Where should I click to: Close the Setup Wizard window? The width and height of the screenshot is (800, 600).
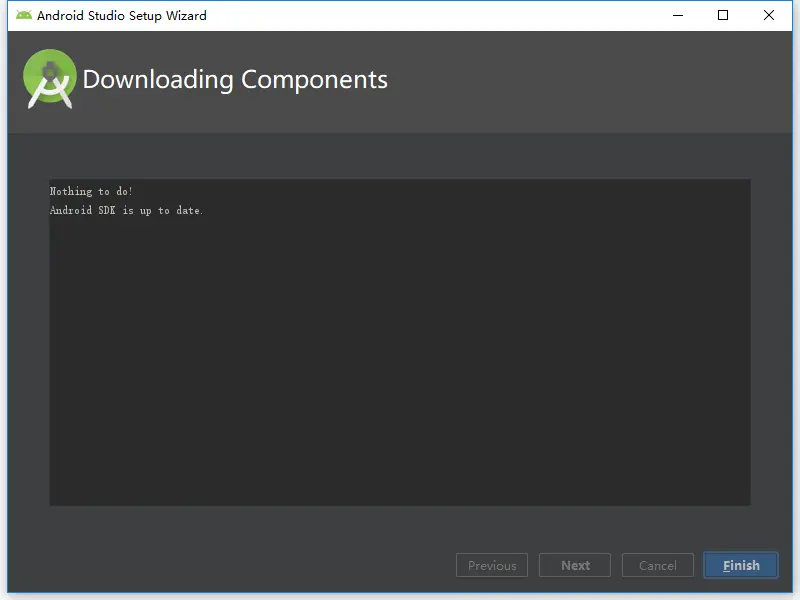(769, 15)
